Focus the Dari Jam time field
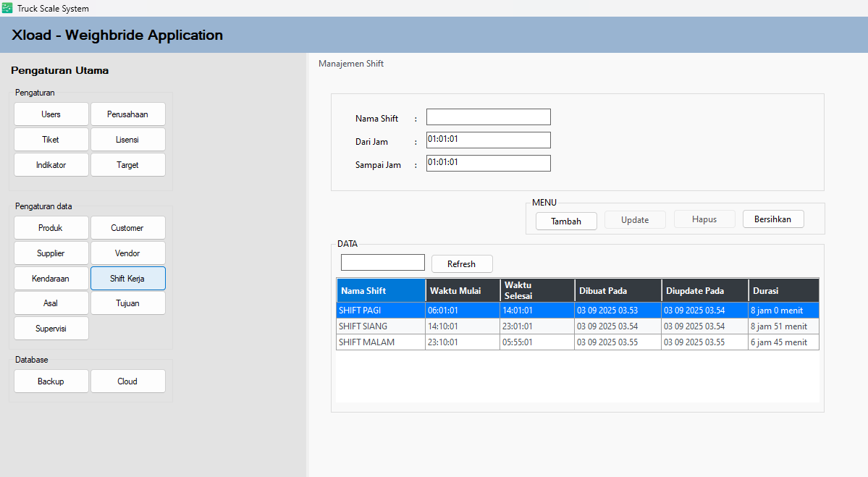Image resolution: width=868 pixels, height=477 pixels. click(488, 140)
